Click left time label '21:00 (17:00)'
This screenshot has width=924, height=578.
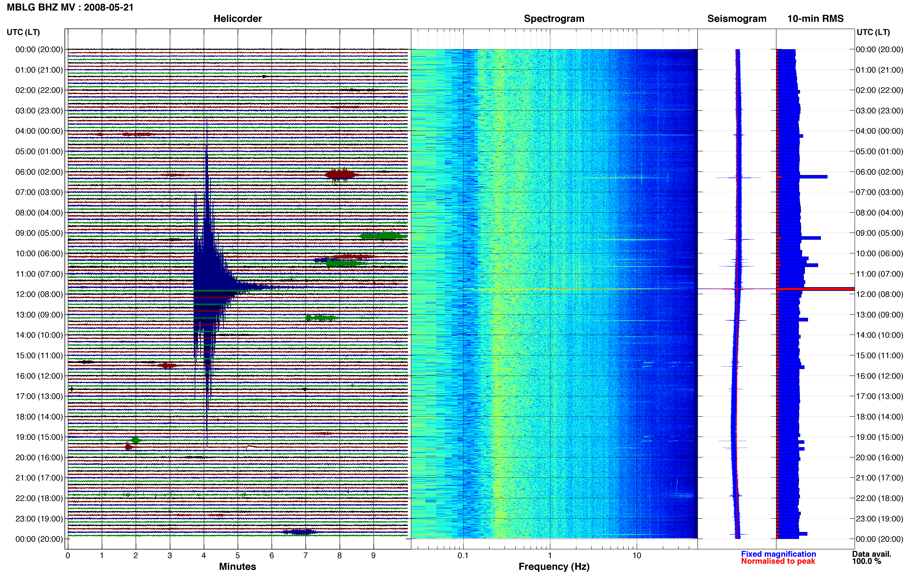pyautogui.click(x=39, y=478)
